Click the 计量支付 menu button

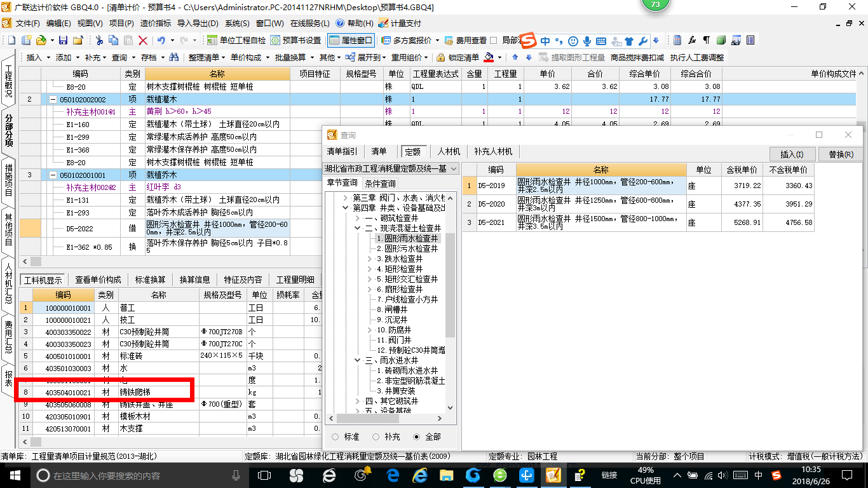[x=400, y=23]
